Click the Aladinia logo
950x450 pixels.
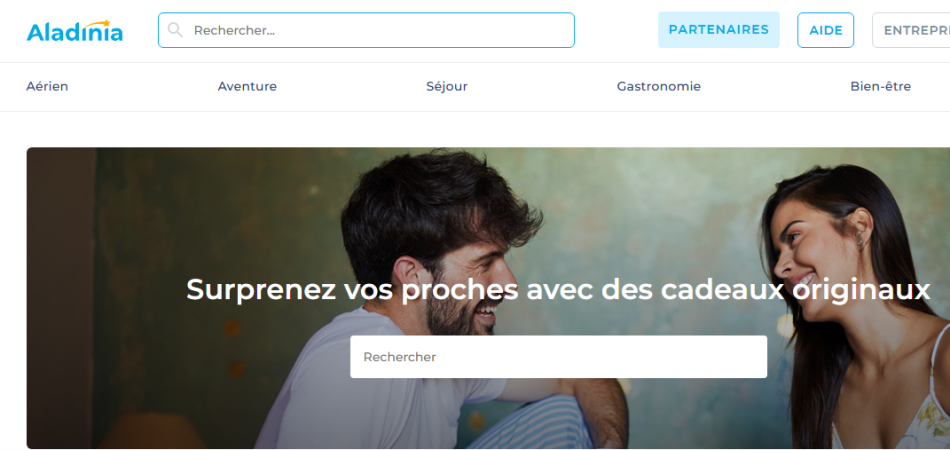pyautogui.click(x=75, y=31)
